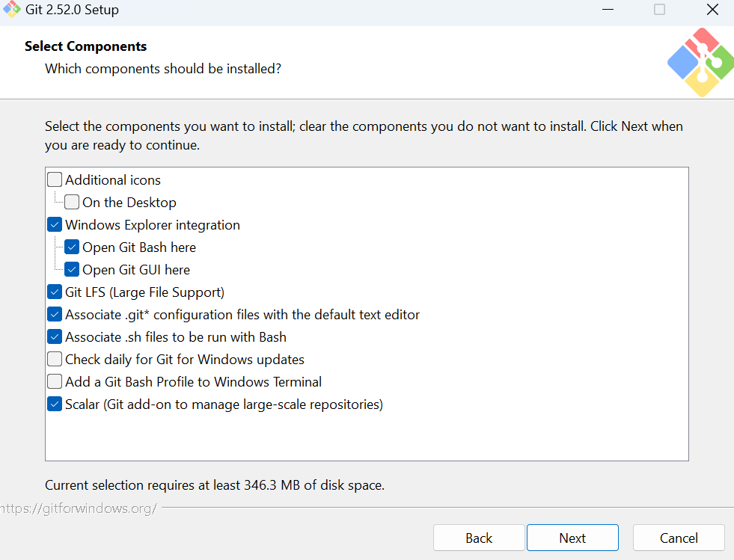Enable the Additional icons checkbox
This screenshot has width=734, height=560.
click(55, 180)
